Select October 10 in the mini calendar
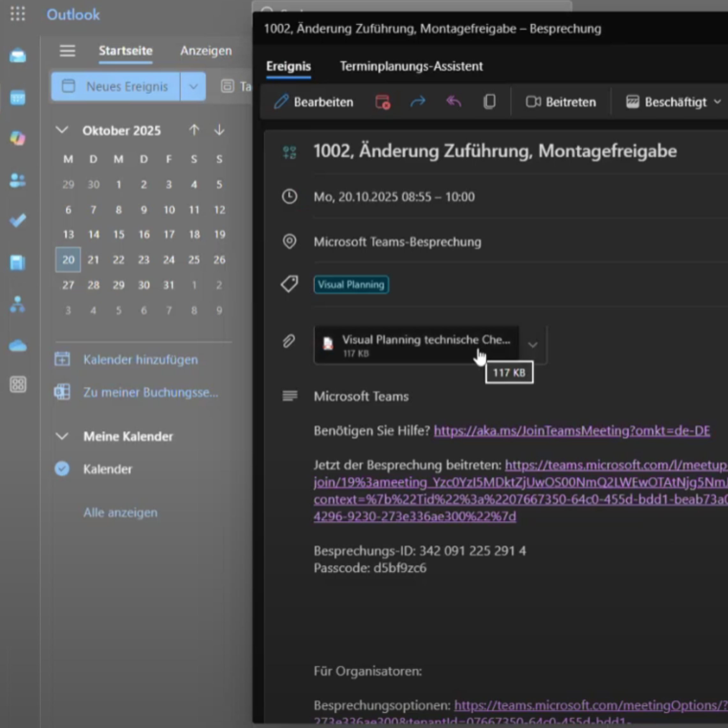Viewport: 728px width, 728px height. (169, 210)
